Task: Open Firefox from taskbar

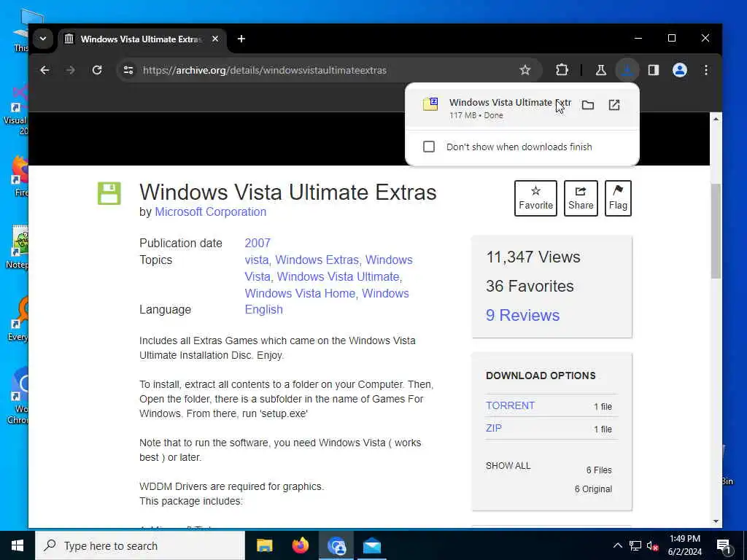Action: [x=300, y=545]
